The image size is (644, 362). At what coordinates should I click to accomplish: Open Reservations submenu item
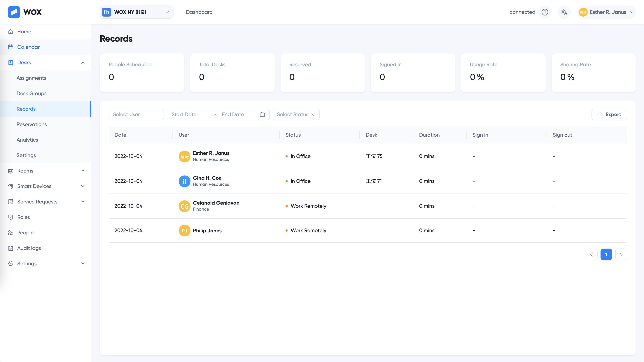point(45,124)
